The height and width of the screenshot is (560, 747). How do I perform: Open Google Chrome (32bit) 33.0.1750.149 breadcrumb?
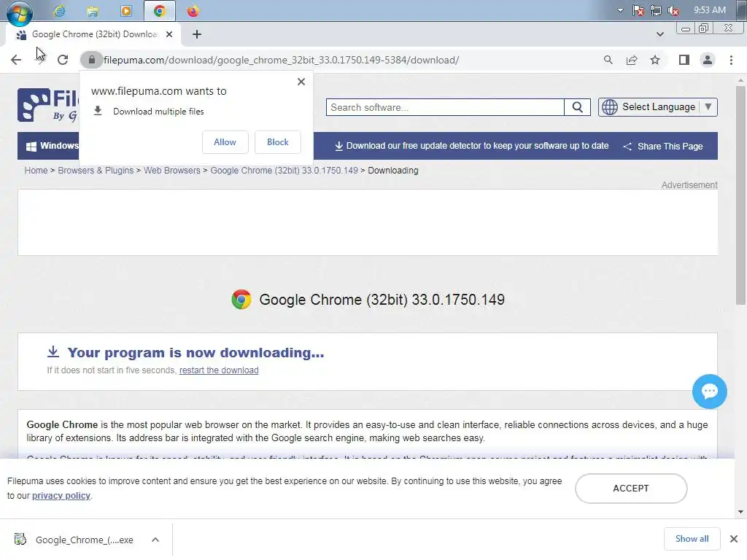(284, 171)
